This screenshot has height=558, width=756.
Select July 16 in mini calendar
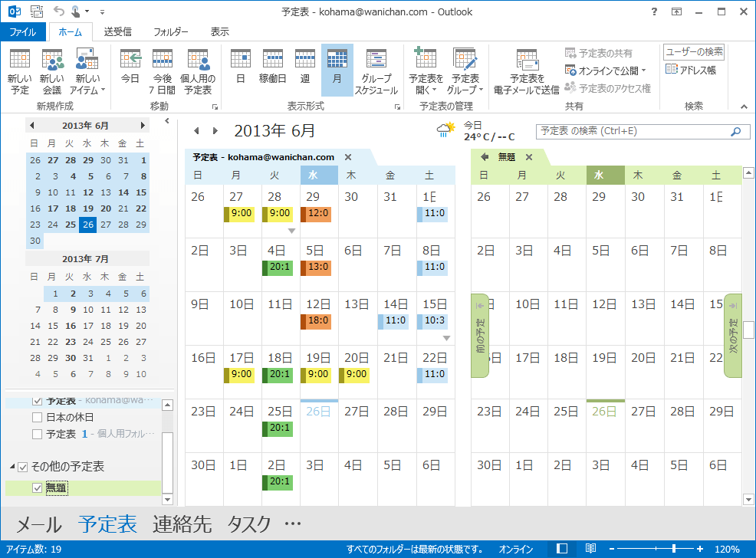(x=71, y=326)
